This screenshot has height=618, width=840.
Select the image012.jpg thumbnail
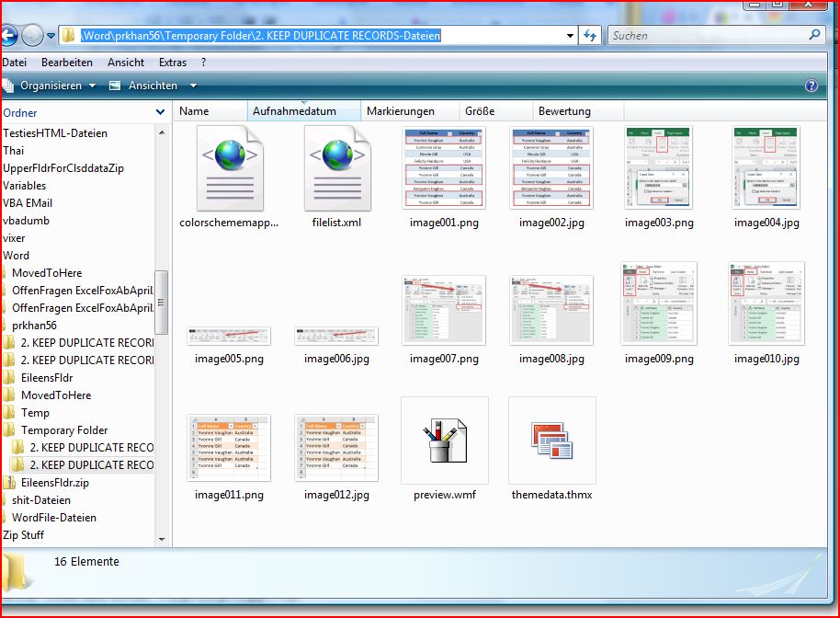point(336,448)
